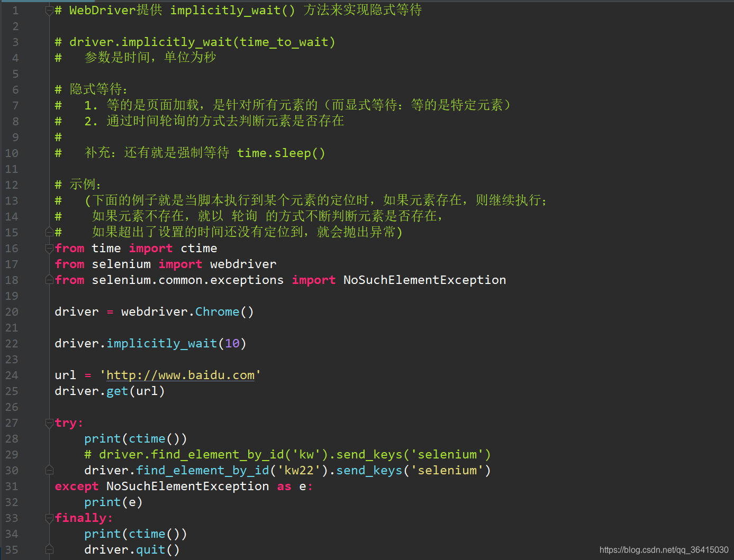Image resolution: width=734 pixels, height=560 pixels.
Task: Click 'implicitly_wait' call on line 22
Action: pyautogui.click(x=162, y=344)
